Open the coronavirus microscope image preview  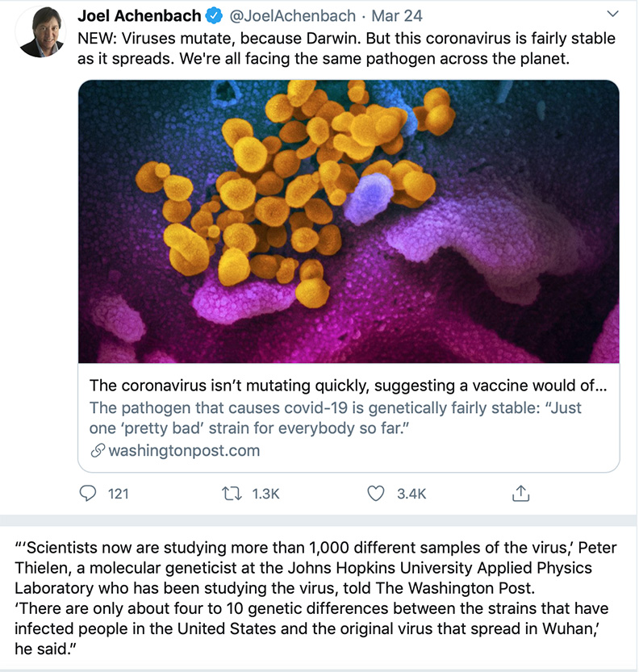pos(349,221)
